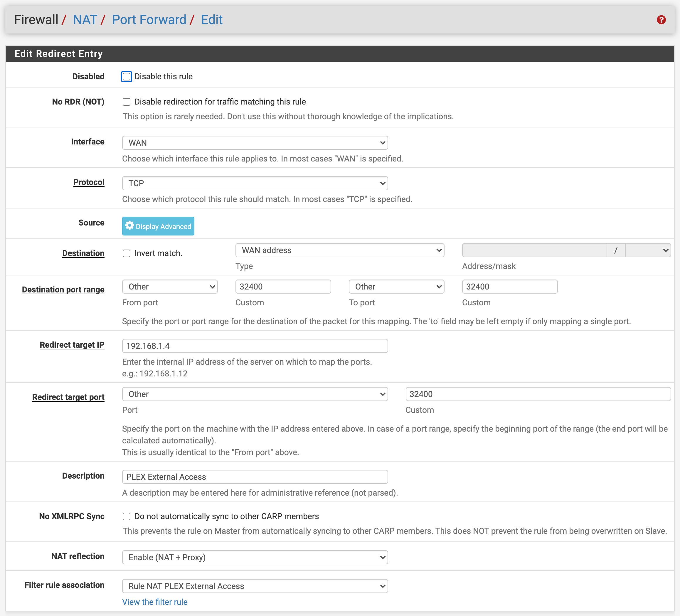Open the From port Other dropdown
The width and height of the screenshot is (680, 616).
tap(170, 287)
